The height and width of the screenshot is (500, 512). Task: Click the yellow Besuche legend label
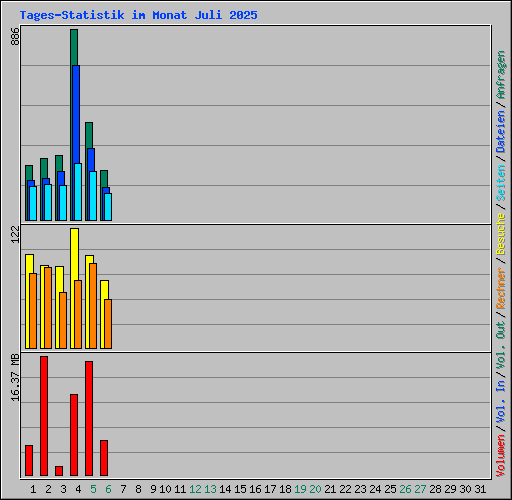(501, 234)
